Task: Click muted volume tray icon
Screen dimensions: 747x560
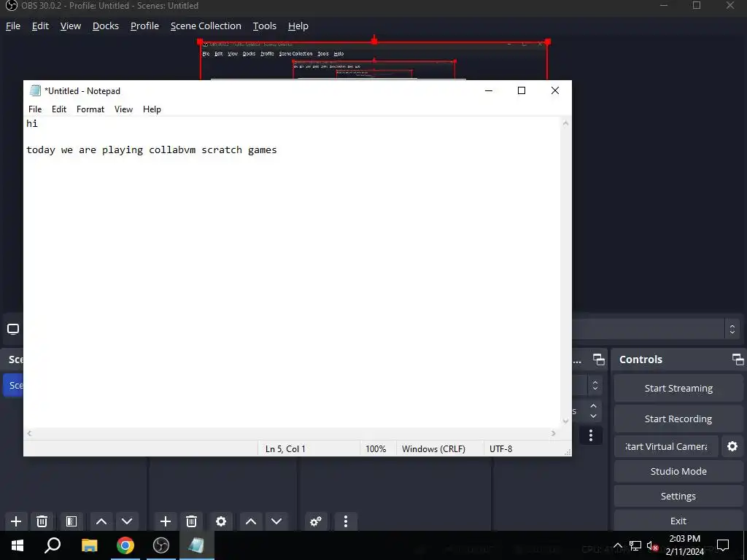Action: tap(653, 545)
